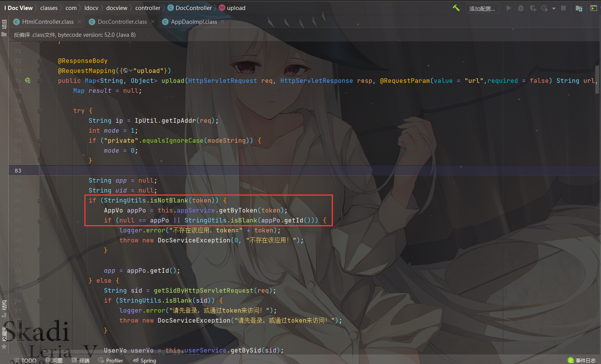This screenshot has width=601, height=364.
Task: Click the decompiled bytecode version notice
Action: 75,35
